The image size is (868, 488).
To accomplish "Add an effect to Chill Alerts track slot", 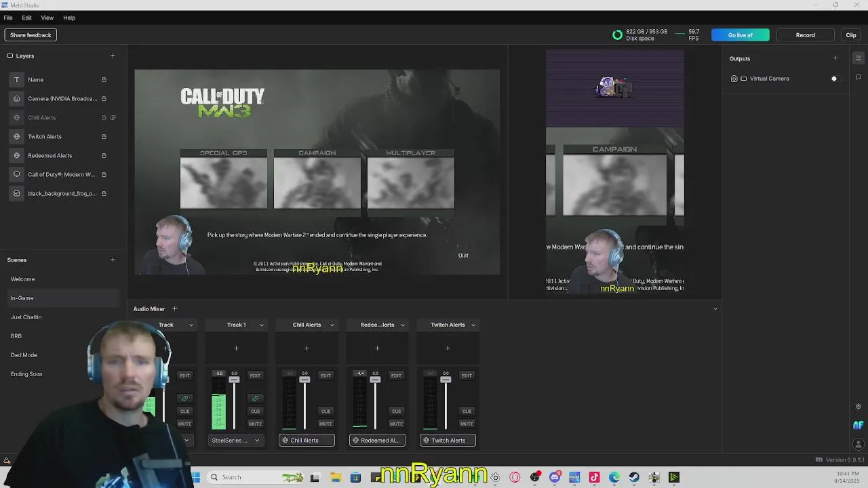I will pos(307,348).
